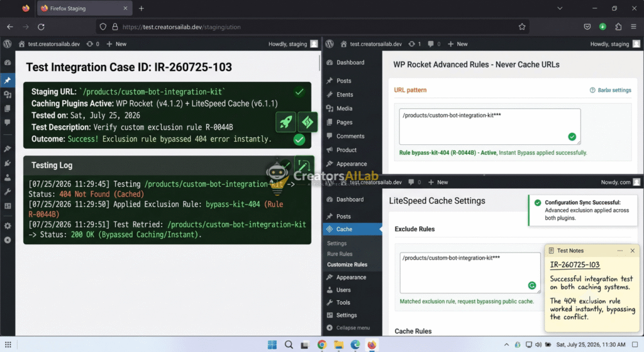
Task: Go back using the browser back arrow
Action: click(x=10, y=26)
